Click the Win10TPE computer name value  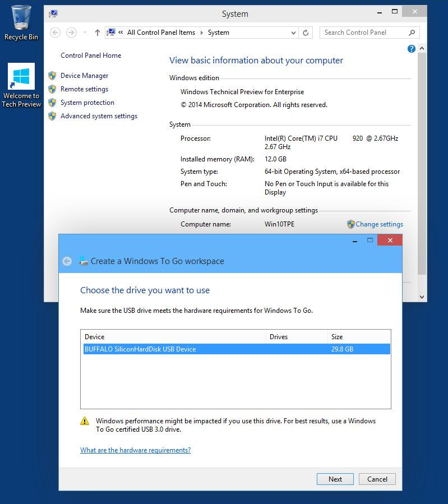pyautogui.click(x=279, y=224)
